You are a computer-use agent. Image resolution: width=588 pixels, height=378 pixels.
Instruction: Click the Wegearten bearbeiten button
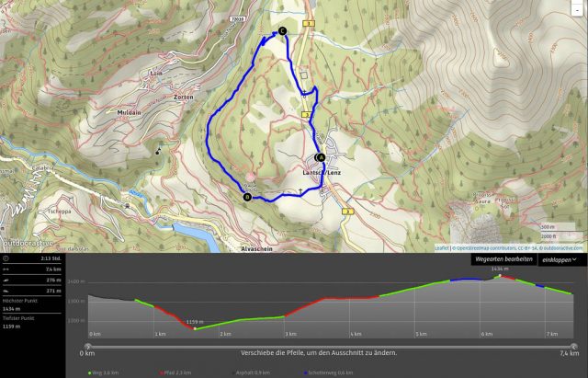pos(503,259)
